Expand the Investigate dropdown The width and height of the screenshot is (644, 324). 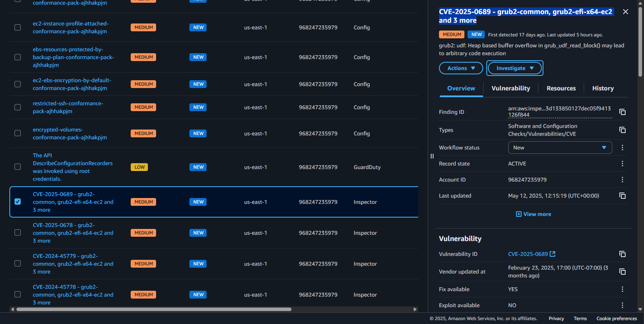(514, 68)
